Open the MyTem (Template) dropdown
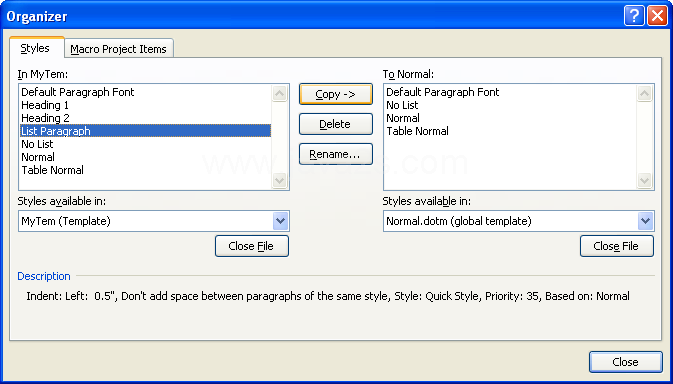The height and width of the screenshot is (384, 673). (x=280, y=221)
